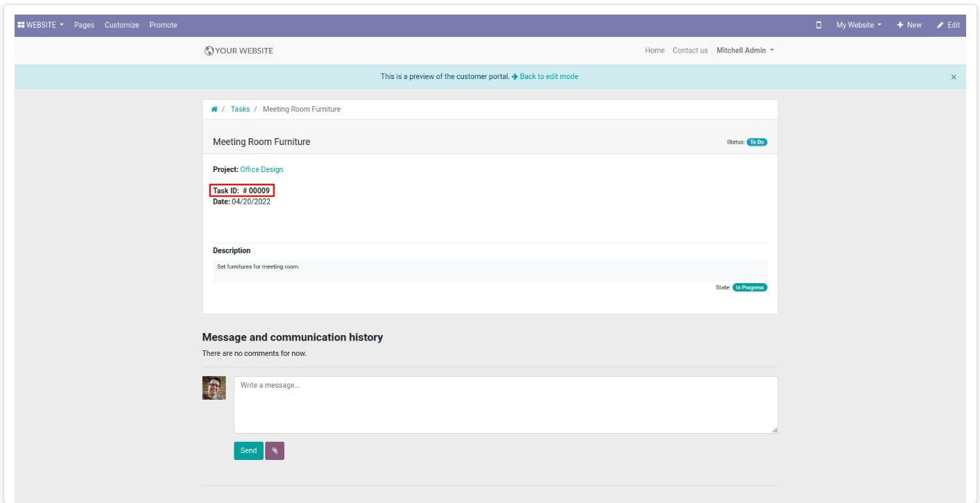Click 'There are no comments for now.' text
Viewport: 980px width, 503px height.
coord(254,354)
